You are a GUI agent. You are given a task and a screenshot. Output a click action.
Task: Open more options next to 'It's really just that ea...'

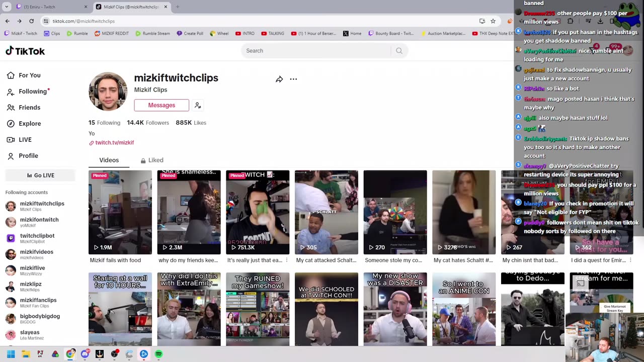[x=287, y=260]
